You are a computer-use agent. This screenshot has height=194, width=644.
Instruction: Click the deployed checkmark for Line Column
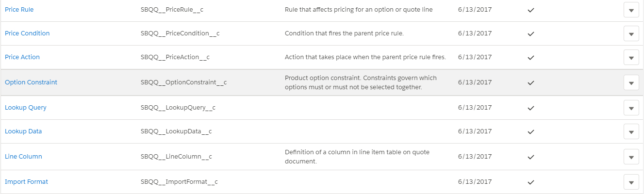[x=531, y=157]
